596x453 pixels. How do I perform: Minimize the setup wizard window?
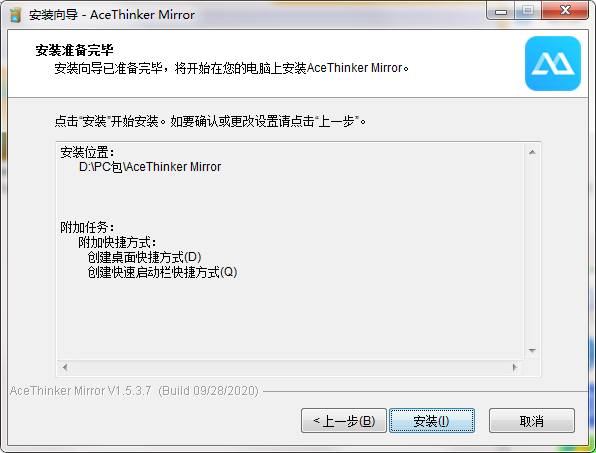coord(501,11)
